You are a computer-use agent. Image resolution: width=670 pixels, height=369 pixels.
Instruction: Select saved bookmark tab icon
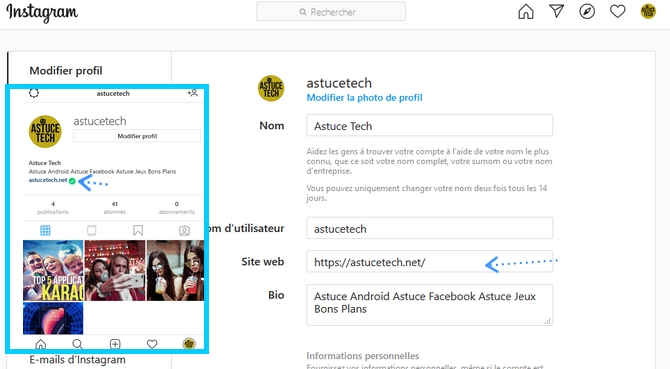coord(138,231)
